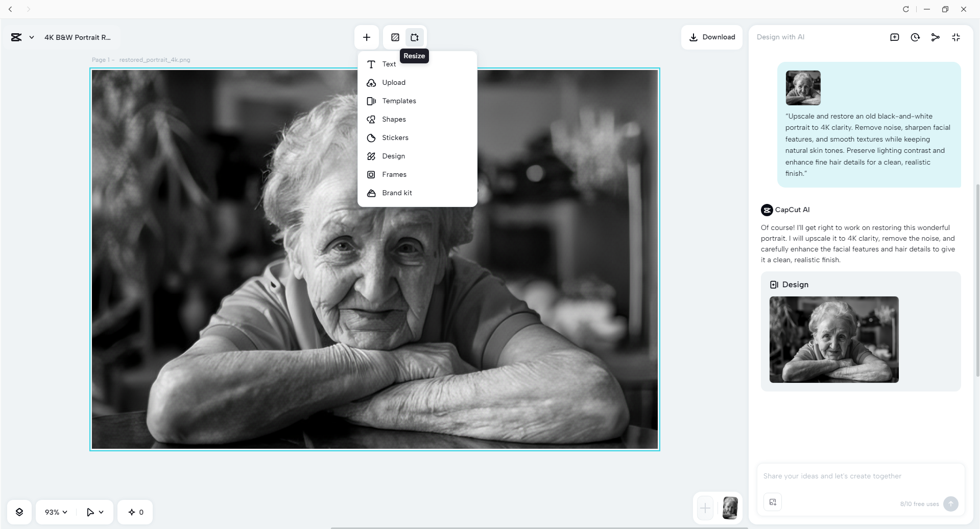Select the page thumbnail in page strip
The width and height of the screenshot is (980, 529).
tap(730, 508)
